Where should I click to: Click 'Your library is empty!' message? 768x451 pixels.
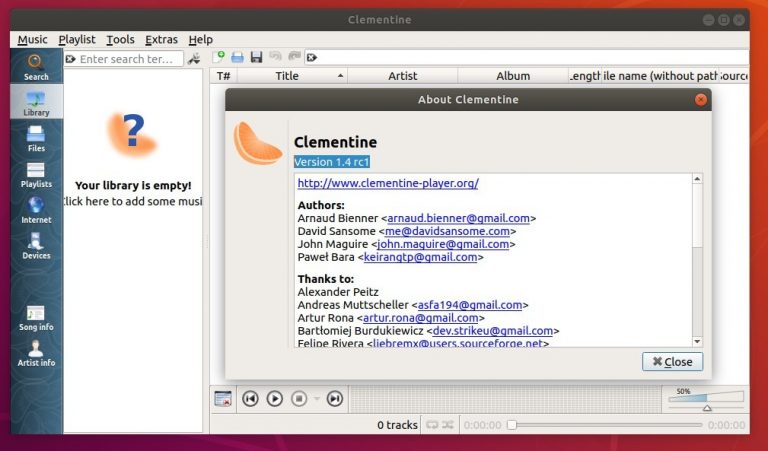pyautogui.click(x=133, y=186)
